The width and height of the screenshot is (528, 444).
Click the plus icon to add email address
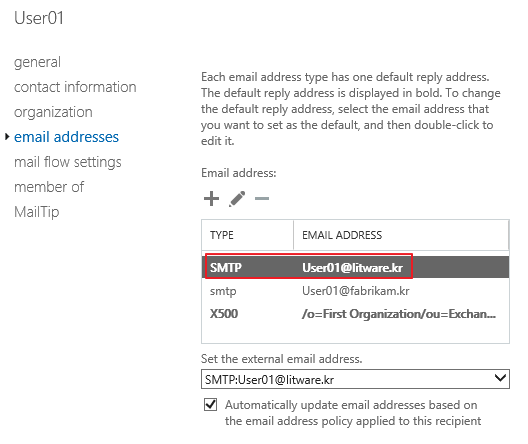[211, 198]
